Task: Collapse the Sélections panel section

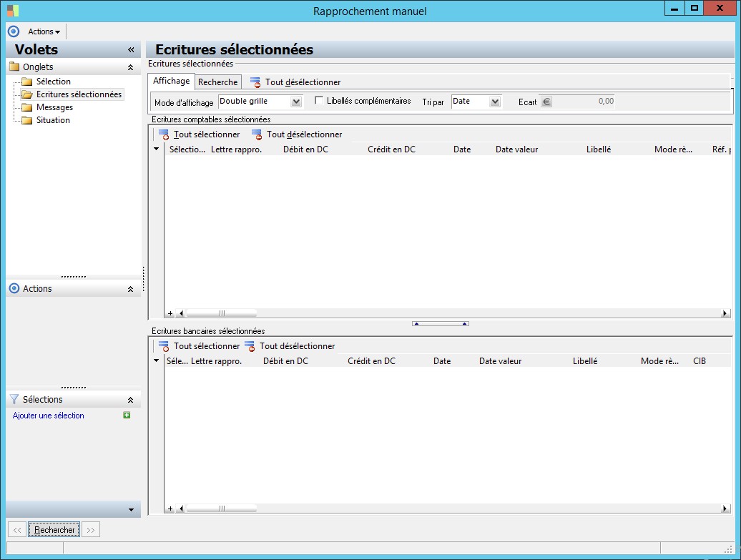Action: pyautogui.click(x=130, y=400)
